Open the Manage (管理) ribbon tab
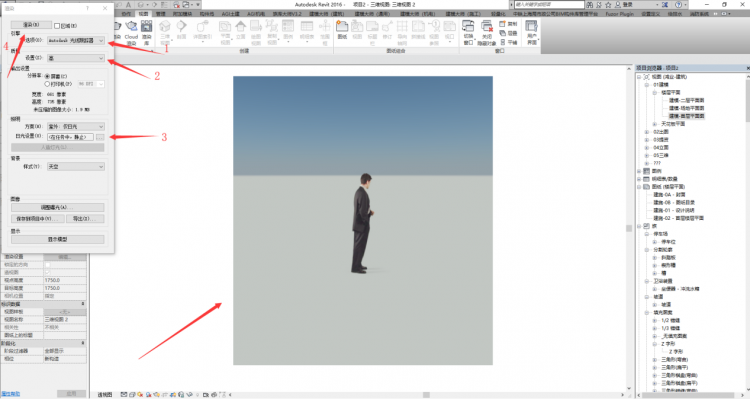Viewport: 750px width, 399px height. (160, 14)
